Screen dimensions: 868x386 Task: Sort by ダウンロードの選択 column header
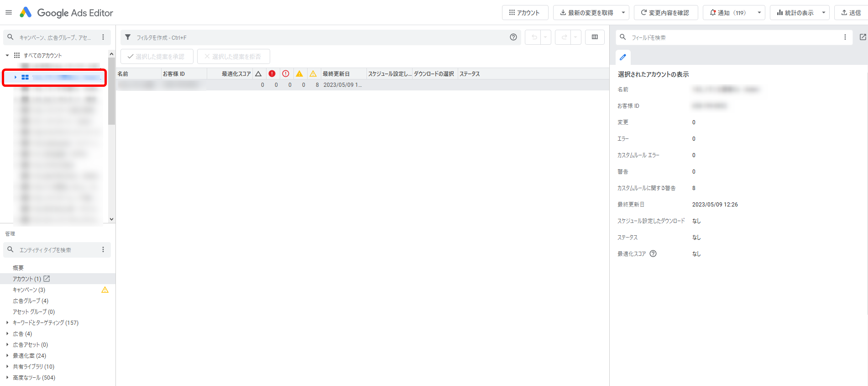tap(435, 74)
